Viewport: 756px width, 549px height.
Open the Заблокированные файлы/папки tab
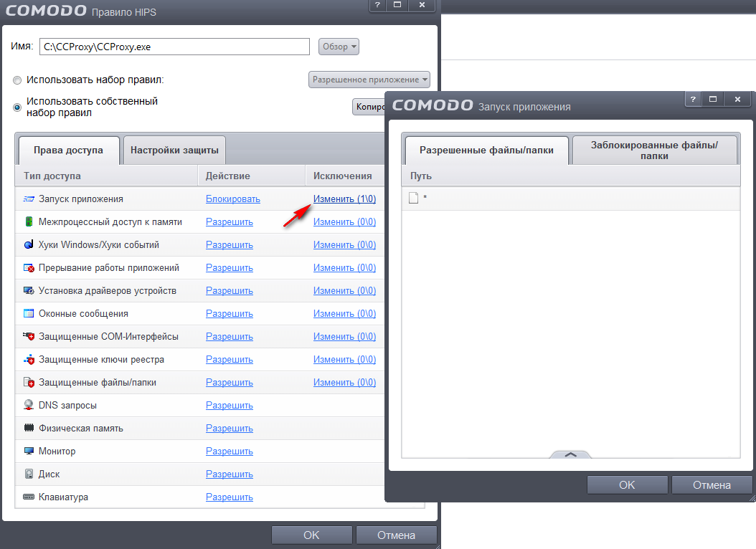click(655, 151)
